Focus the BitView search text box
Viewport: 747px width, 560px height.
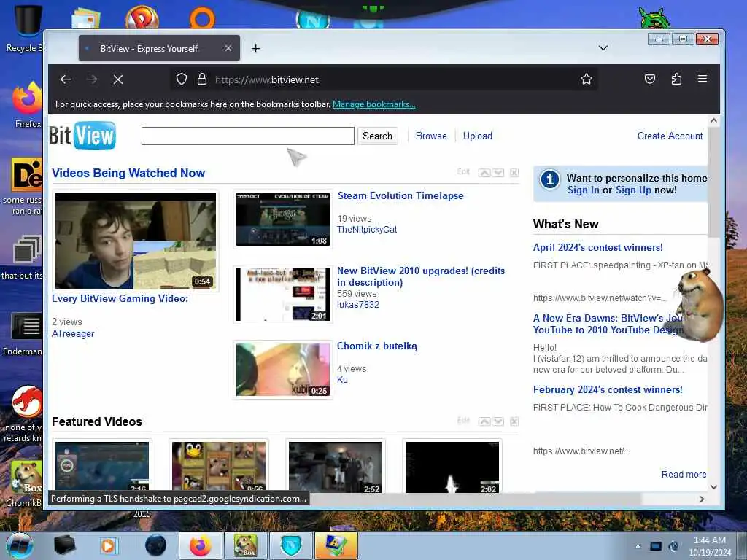click(248, 136)
